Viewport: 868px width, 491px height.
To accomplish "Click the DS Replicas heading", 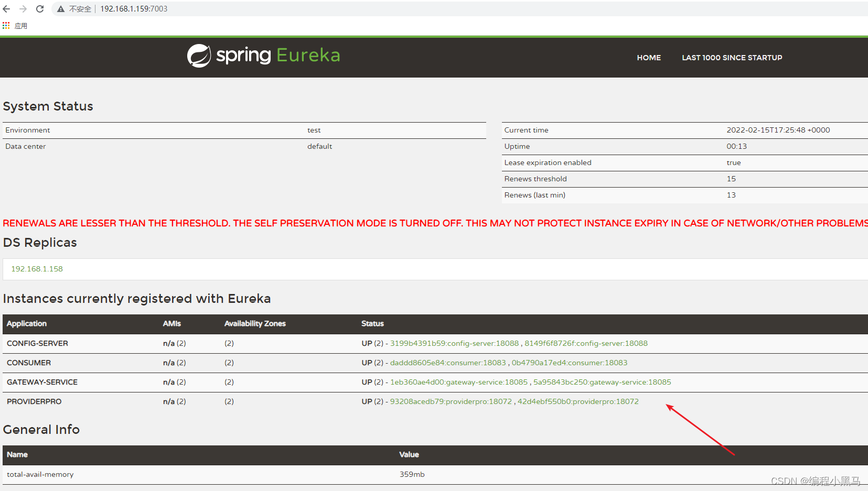I will pos(40,243).
